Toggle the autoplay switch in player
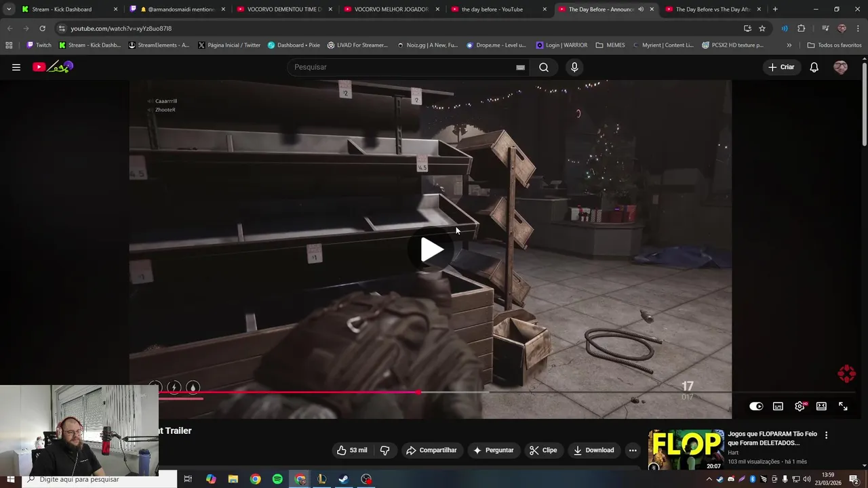 pyautogui.click(x=756, y=407)
